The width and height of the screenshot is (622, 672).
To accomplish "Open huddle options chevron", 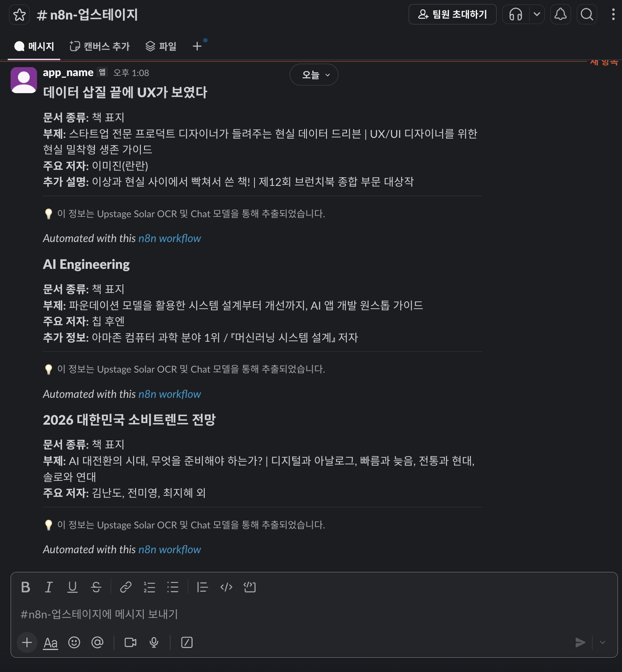I will [537, 15].
